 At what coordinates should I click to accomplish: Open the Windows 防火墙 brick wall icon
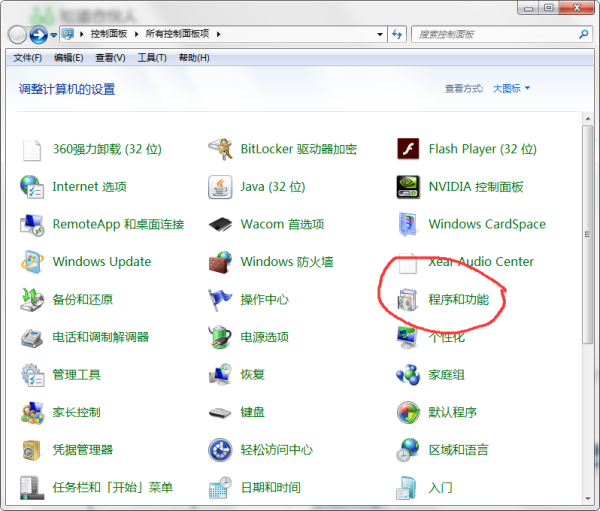(220, 262)
